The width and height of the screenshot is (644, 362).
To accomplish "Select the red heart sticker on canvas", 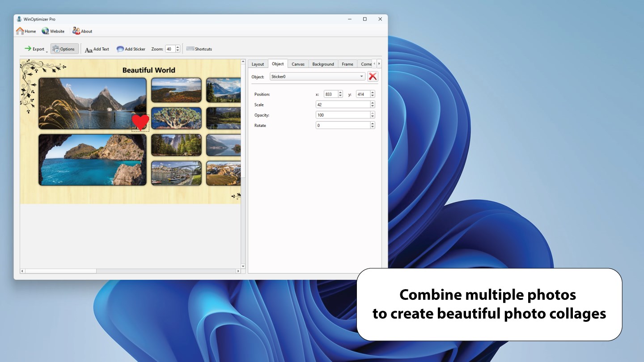I will [140, 122].
